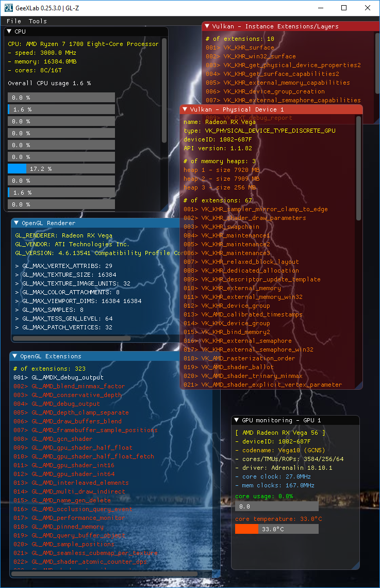Click the GL_MAX_VERTEX_ATTRIBS: 29 line
This screenshot has height=588, width=380.
pos(63,266)
